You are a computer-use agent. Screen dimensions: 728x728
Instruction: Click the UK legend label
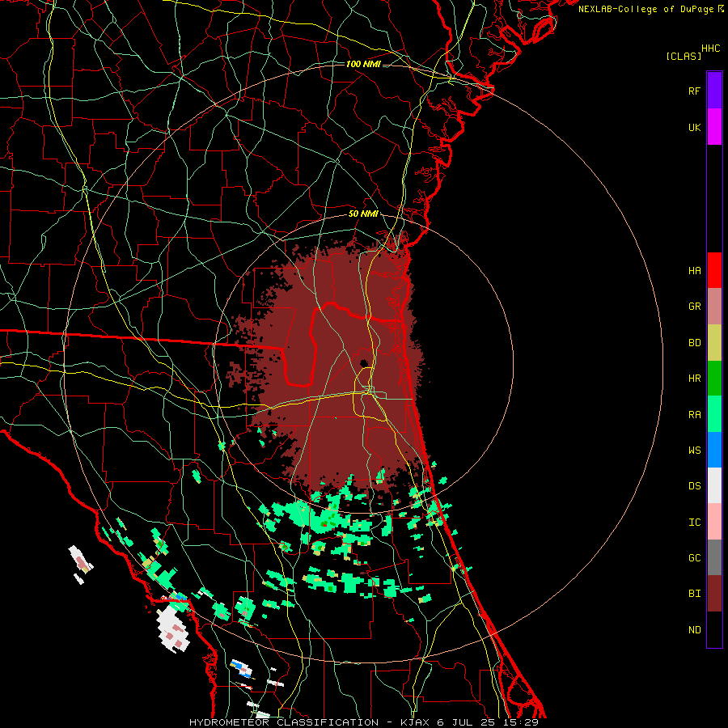pyautogui.click(x=694, y=127)
